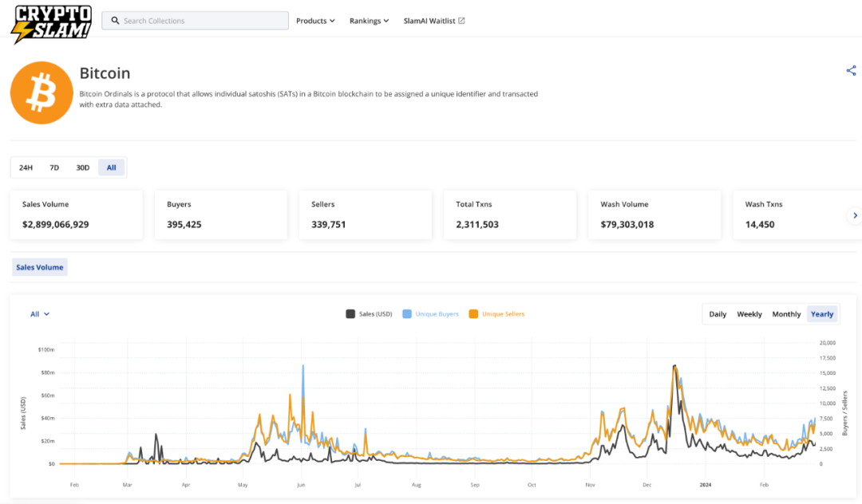The height and width of the screenshot is (504, 862).
Task: Open the Wash Volume stat card
Action: (654, 215)
